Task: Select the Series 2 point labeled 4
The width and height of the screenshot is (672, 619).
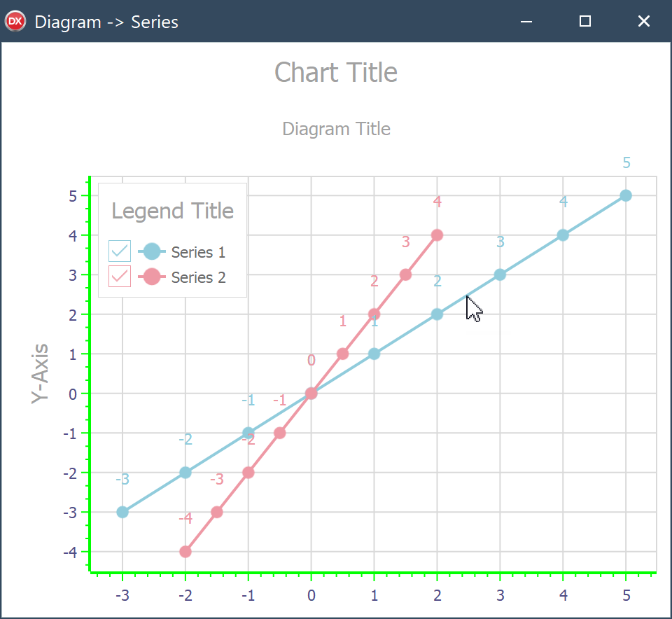Action: tap(437, 235)
